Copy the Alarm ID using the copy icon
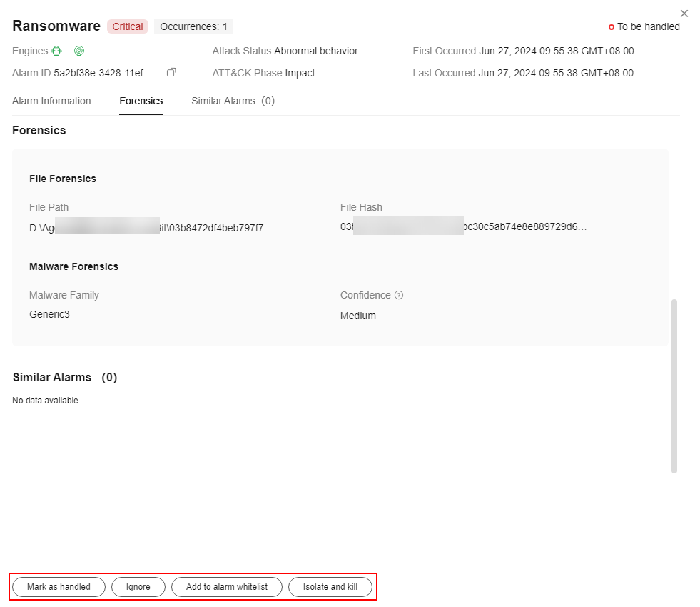 click(x=171, y=73)
